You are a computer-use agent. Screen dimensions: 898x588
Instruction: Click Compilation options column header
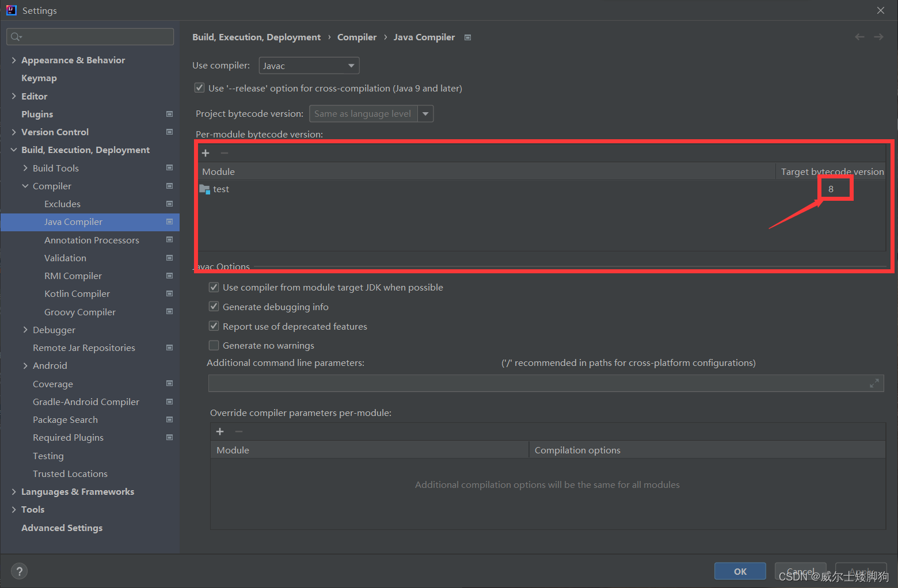(x=707, y=450)
